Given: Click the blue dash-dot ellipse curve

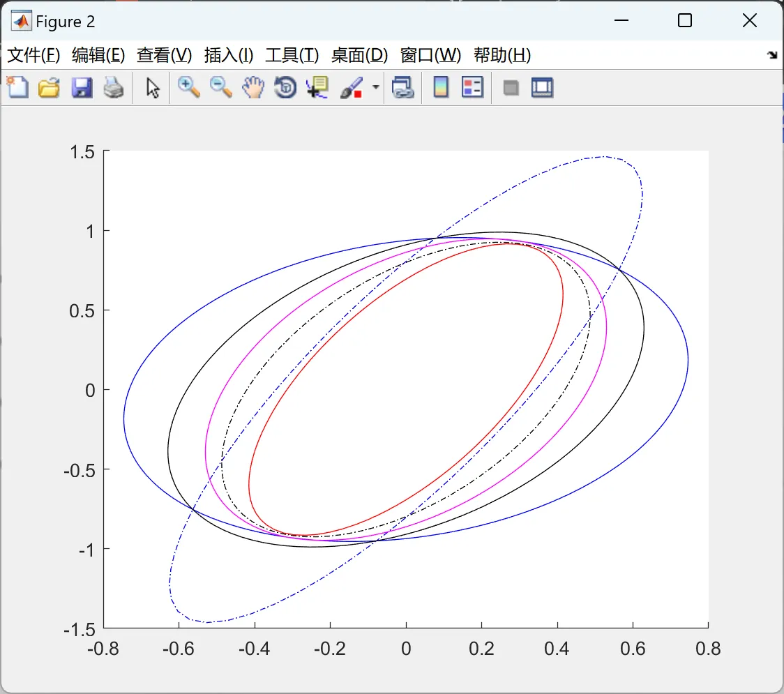Looking at the screenshot, I should 642,195.
